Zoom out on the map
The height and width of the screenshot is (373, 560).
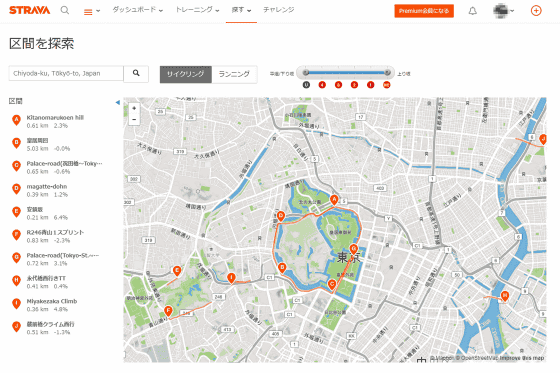[x=134, y=119]
